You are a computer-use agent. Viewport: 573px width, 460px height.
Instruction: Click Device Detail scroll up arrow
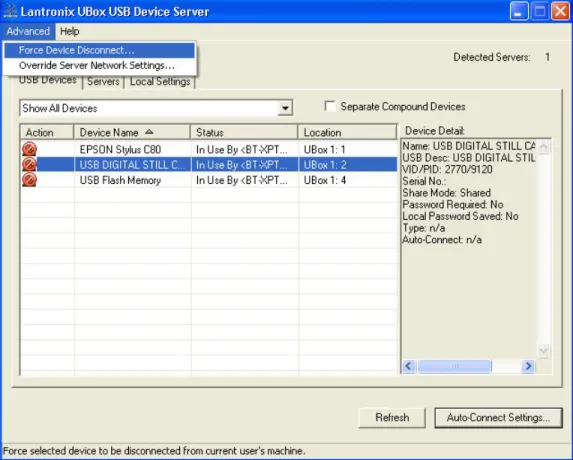pyautogui.click(x=543, y=147)
